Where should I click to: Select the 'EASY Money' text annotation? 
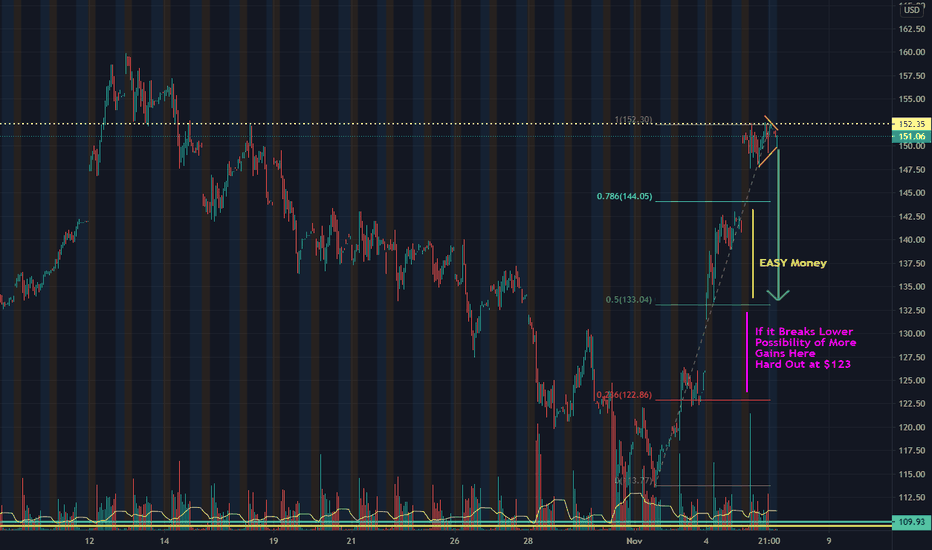click(x=793, y=263)
